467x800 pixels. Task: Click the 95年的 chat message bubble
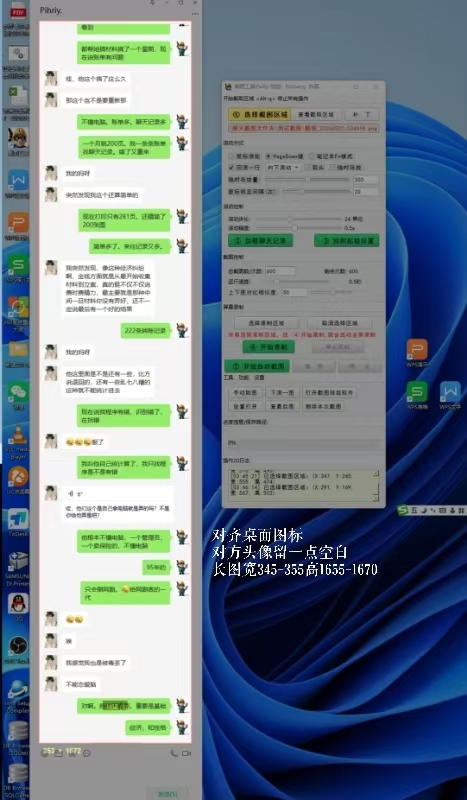pos(156,567)
